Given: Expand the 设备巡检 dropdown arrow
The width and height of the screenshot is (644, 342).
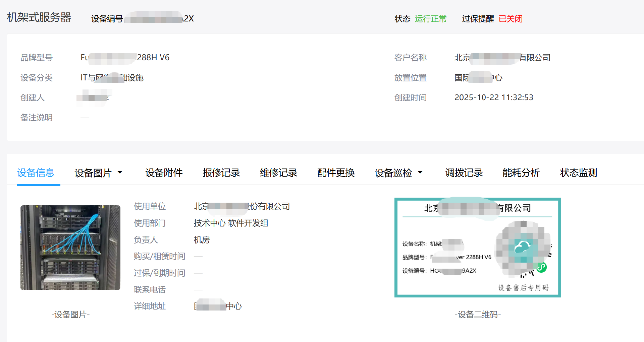Looking at the screenshot, I should pos(420,173).
